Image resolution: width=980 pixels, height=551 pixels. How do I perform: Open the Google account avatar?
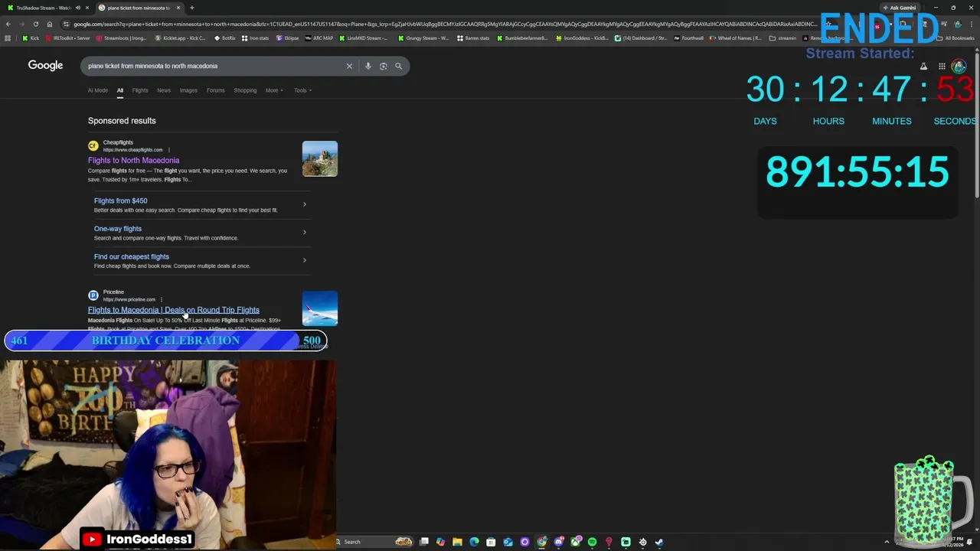tap(959, 67)
